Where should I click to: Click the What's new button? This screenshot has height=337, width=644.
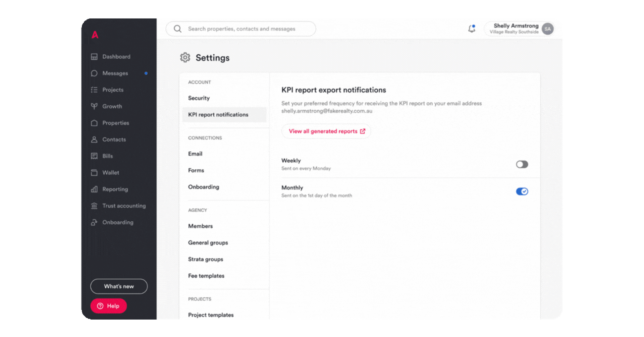click(119, 286)
